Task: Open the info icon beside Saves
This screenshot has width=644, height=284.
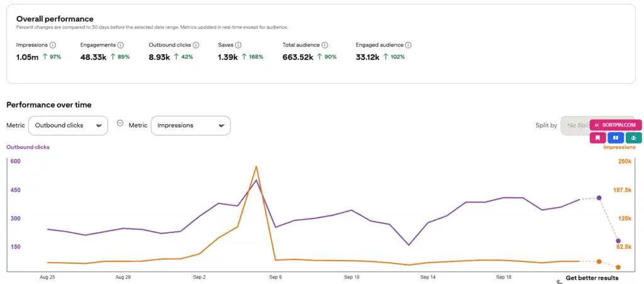Action: coord(238,45)
